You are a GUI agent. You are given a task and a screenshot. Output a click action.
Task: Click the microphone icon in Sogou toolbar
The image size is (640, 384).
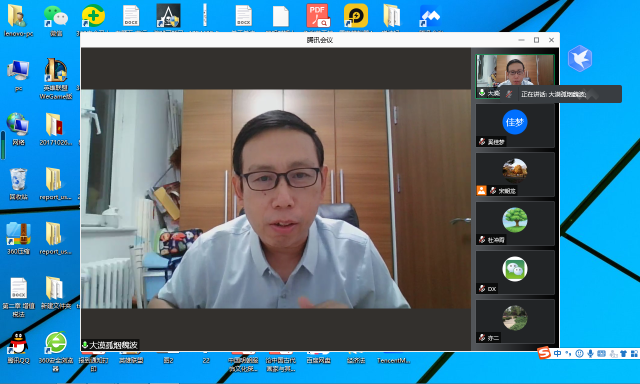pyautogui.click(x=590, y=353)
